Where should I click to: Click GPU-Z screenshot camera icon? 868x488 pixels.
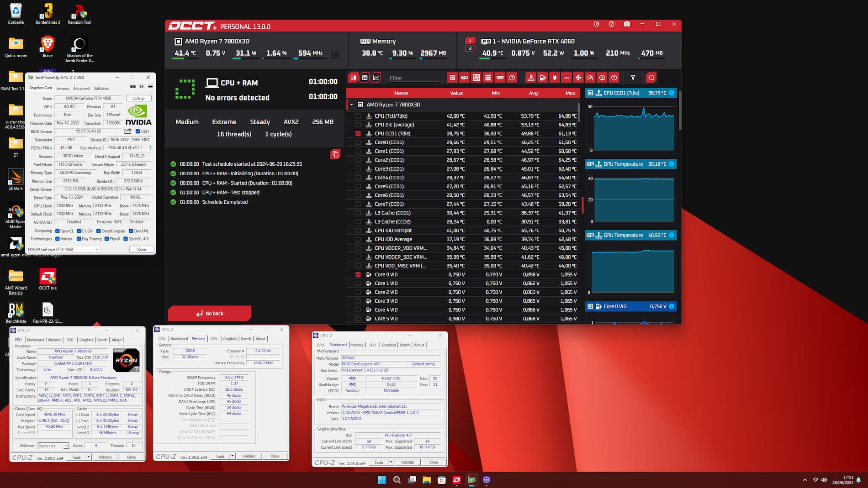point(133,86)
